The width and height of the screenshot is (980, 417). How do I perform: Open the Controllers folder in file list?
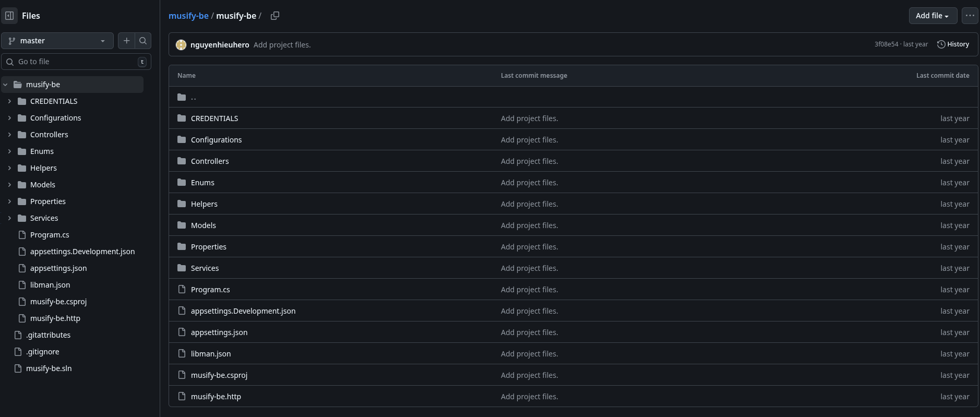click(x=210, y=161)
